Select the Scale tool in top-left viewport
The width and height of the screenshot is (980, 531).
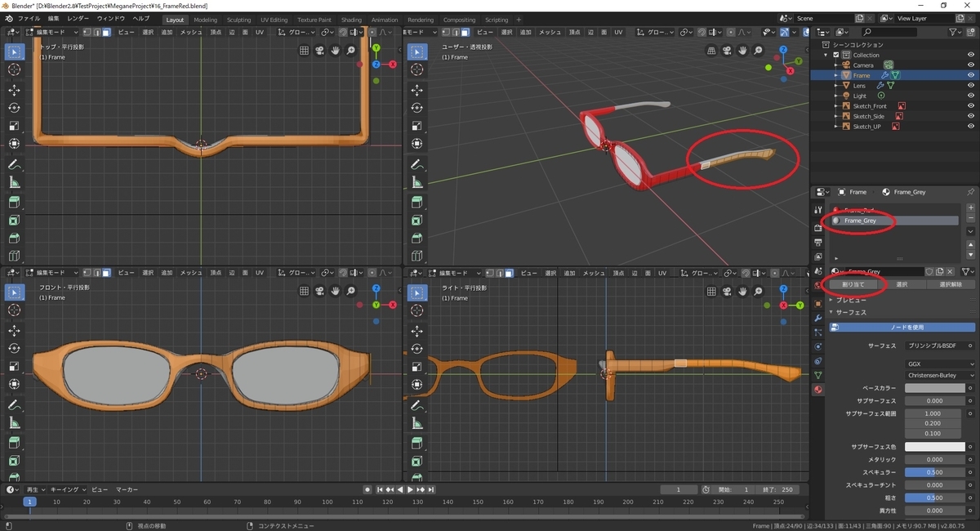tap(14, 126)
